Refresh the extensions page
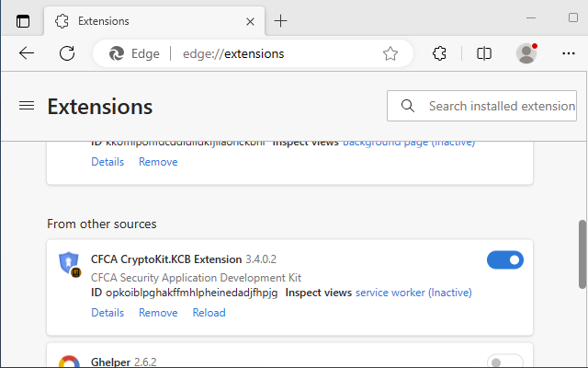The height and width of the screenshot is (368, 588). point(67,53)
